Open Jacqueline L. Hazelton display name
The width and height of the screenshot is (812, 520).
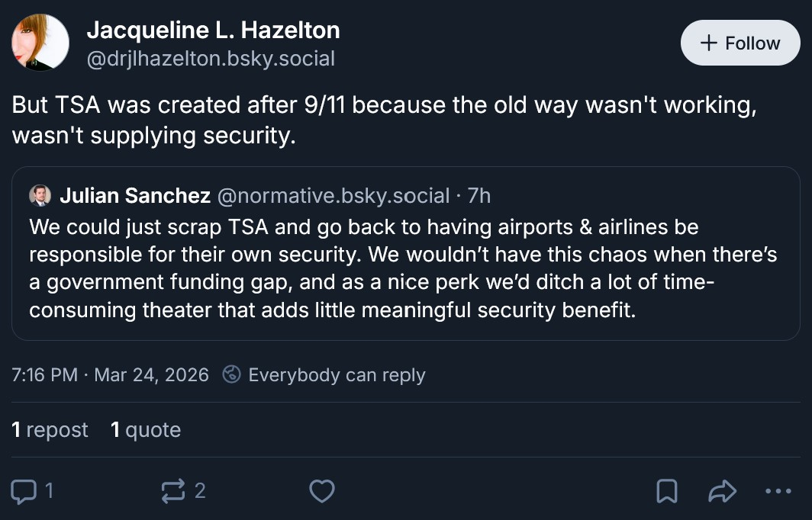pyautogui.click(x=213, y=30)
